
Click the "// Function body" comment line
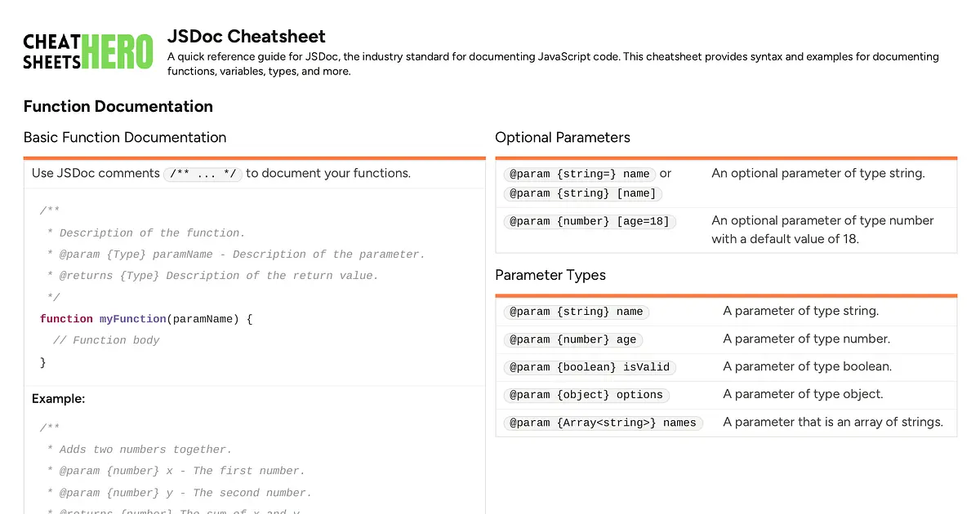106,340
